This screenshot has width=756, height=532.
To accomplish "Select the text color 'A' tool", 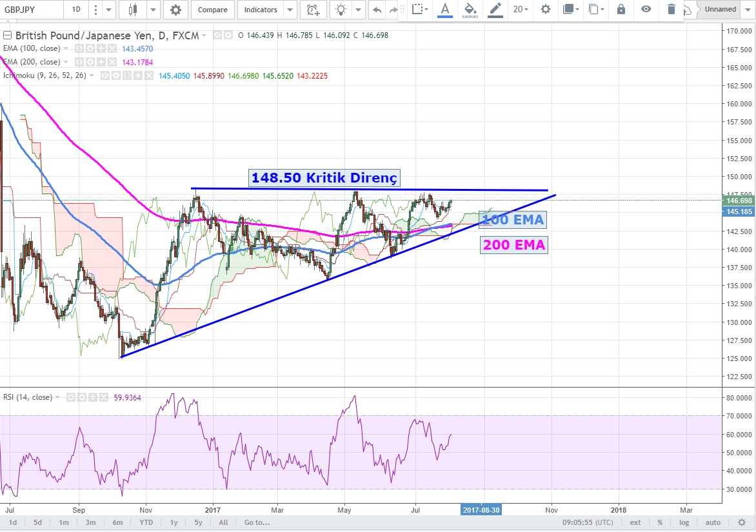I will pyautogui.click(x=444, y=9).
